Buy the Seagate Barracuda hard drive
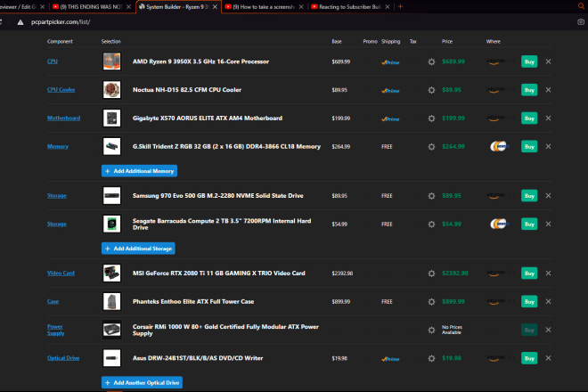The width and height of the screenshot is (588, 392). point(529,224)
